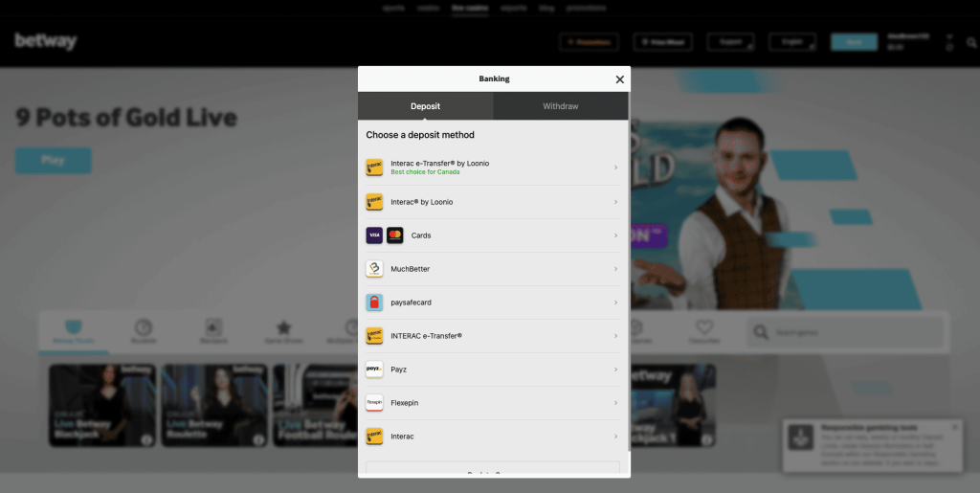Expand the Cards row chevron arrow
The width and height of the screenshot is (980, 493).
615,235
